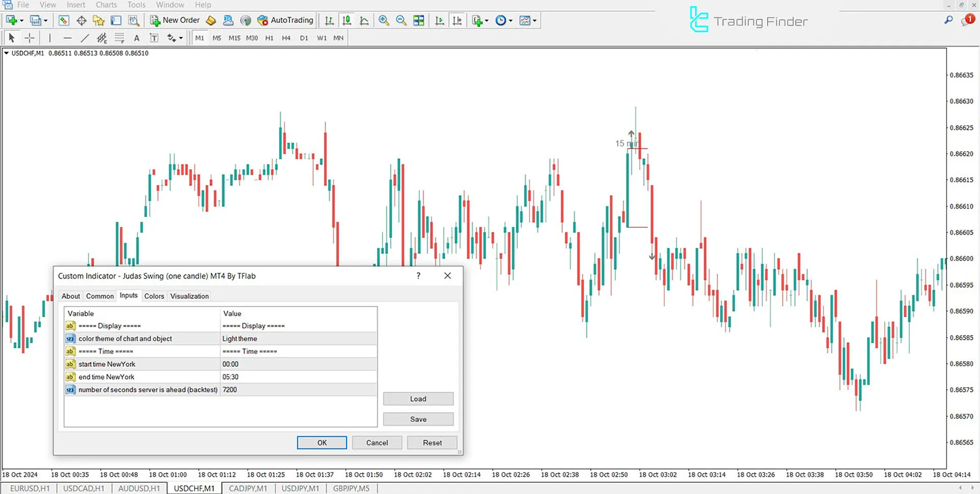This screenshot has height=494, width=980.
Task: Switch to the Colors tab
Action: pyautogui.click(x=154, y=296)
